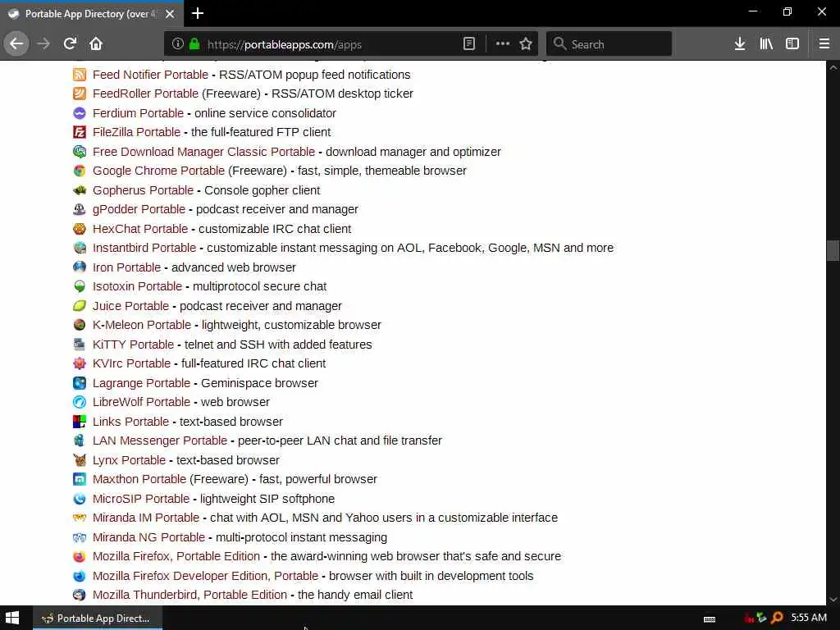The height and width of the screenshot is (630, 840).
Task: Click the FileZilla Portable icon
Action: pos(80,132)
